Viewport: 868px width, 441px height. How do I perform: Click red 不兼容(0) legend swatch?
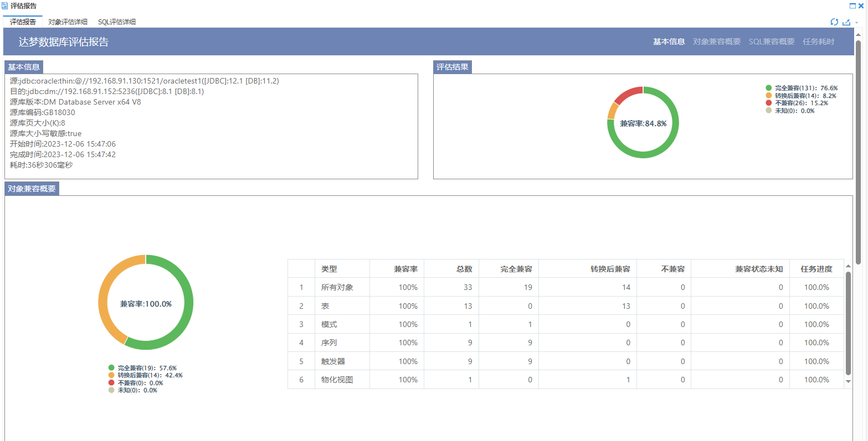click(x=111, y=383)
